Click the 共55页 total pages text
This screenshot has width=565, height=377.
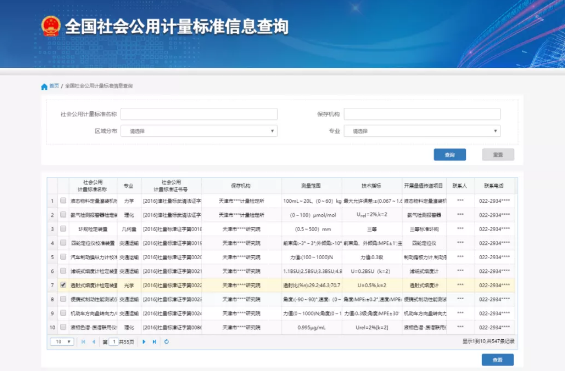[x=126, y=342]
